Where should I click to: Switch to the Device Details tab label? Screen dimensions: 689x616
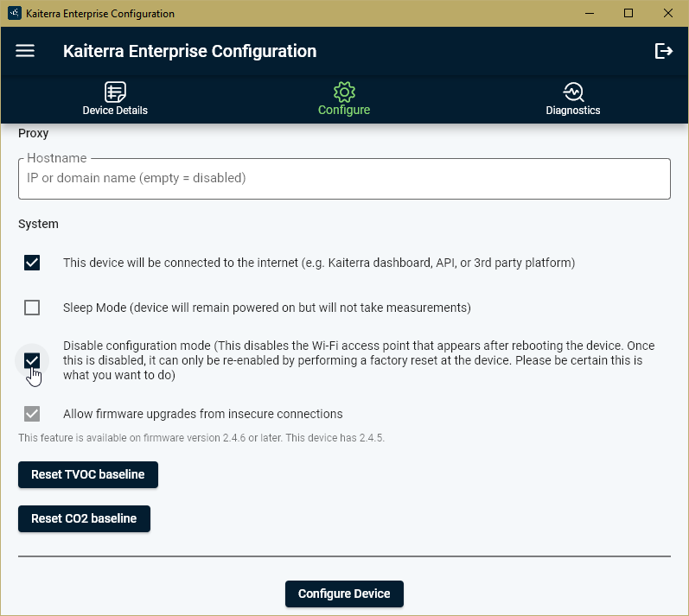(115, 111)
